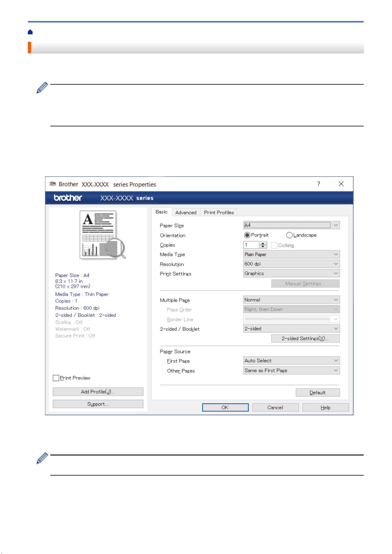The image size is (392, 554).
Task: Click the 2-sided Settings(X) button
Action: pos(305,338)
